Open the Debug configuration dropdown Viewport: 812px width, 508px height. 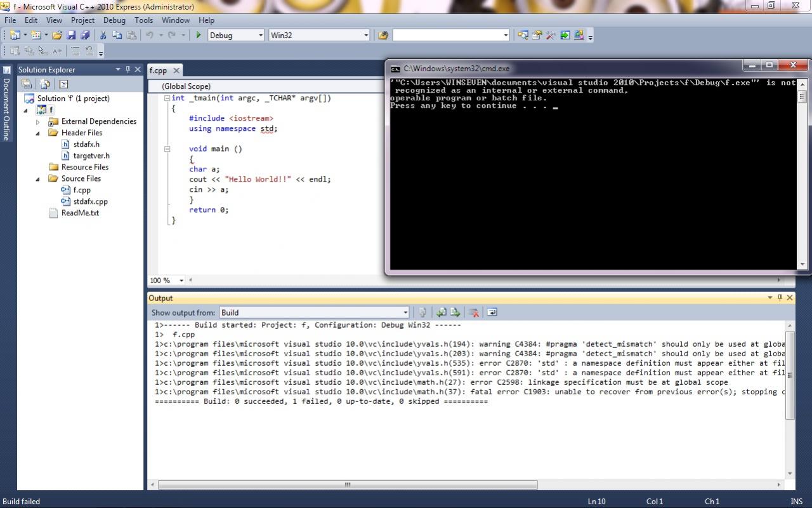pos(260,36)
